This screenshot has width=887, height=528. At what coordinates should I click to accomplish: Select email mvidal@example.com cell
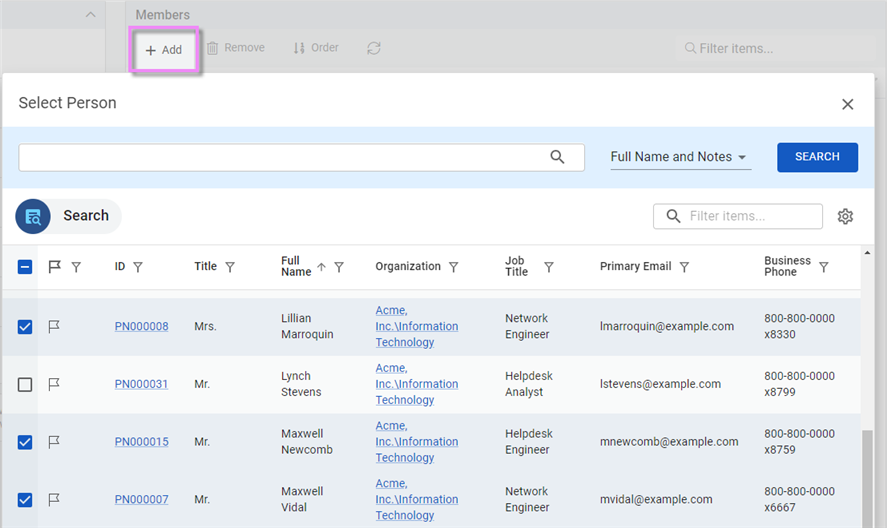tap(656, 500)
